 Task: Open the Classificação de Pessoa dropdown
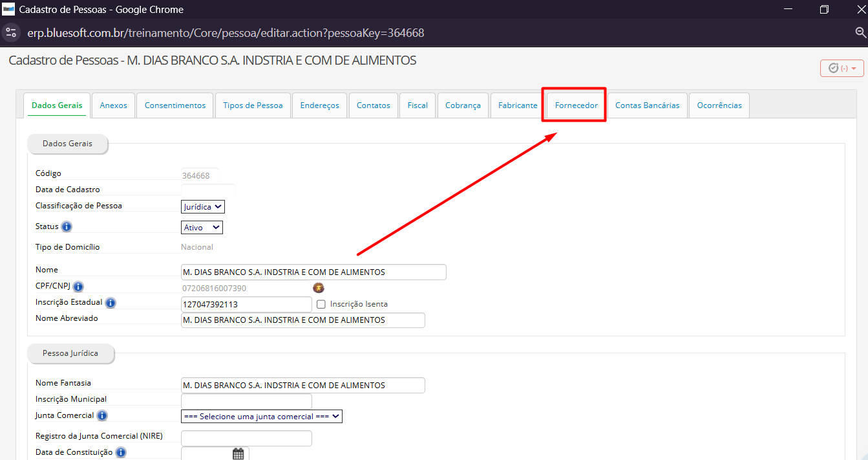pyautogui.click(x=202, y=207)
